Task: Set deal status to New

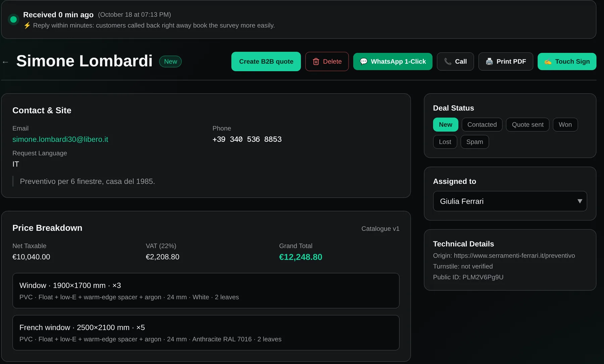Action: click(x=445, y=124)
